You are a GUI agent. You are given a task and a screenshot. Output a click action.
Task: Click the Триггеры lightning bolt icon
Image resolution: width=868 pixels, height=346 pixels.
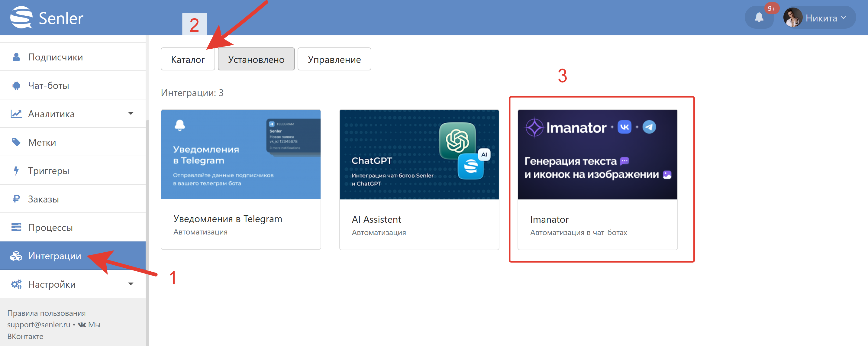(16, 170)
